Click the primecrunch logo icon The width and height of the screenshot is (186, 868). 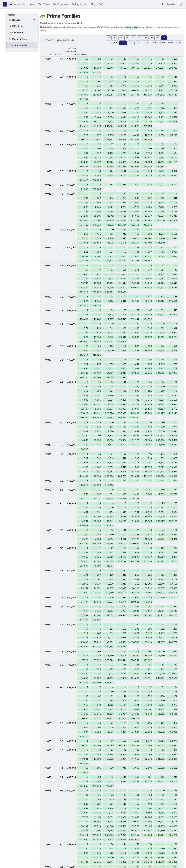tap(5, 4)
